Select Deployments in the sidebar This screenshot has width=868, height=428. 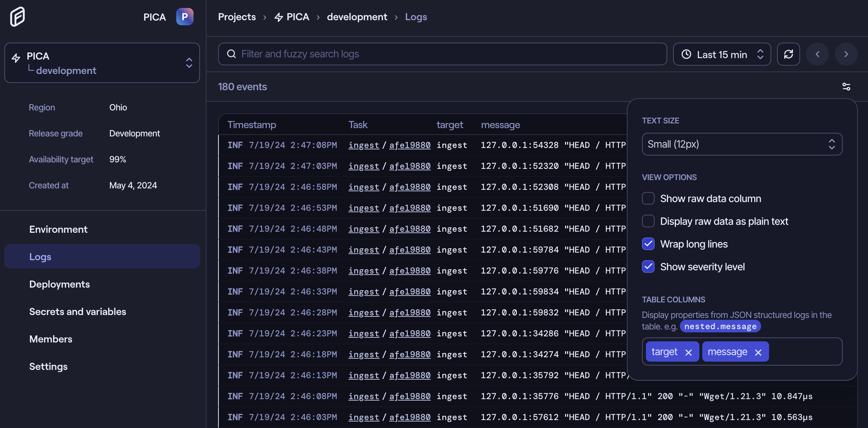pyautogui.click(x=60, y=284)
